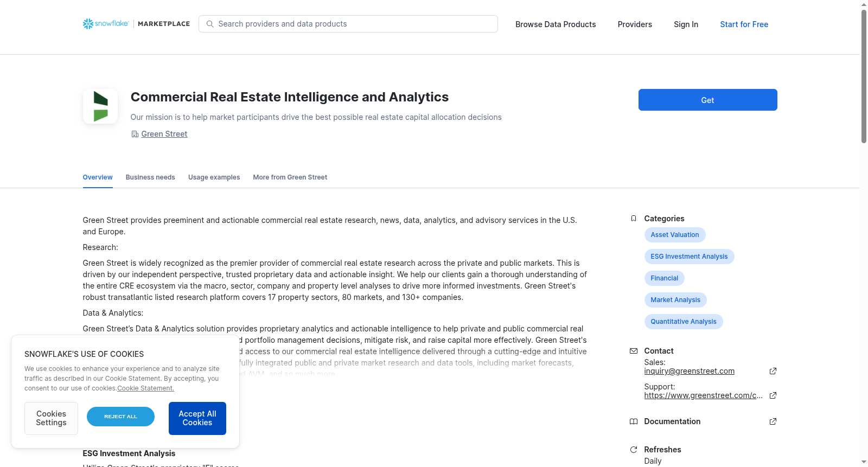Select Market Analysis category tag
This screenshot has width=868, height=467.
point(675,300)
